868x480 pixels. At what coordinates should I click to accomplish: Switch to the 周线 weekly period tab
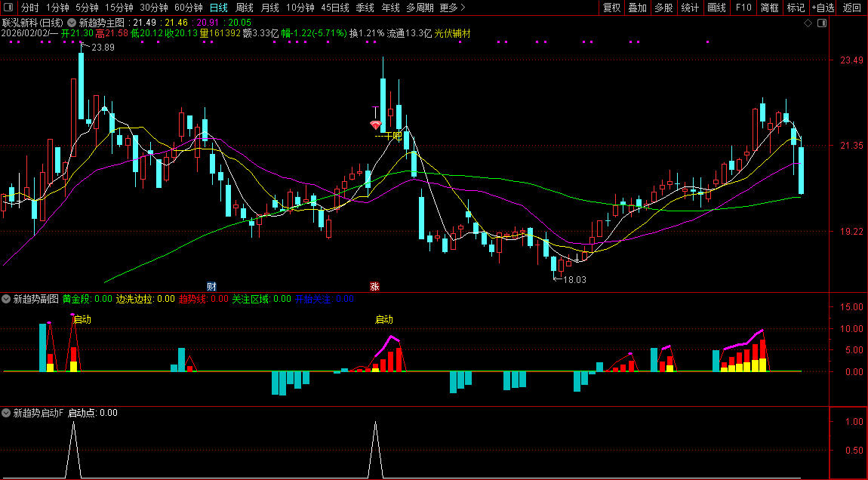click(x=244, y=8)
